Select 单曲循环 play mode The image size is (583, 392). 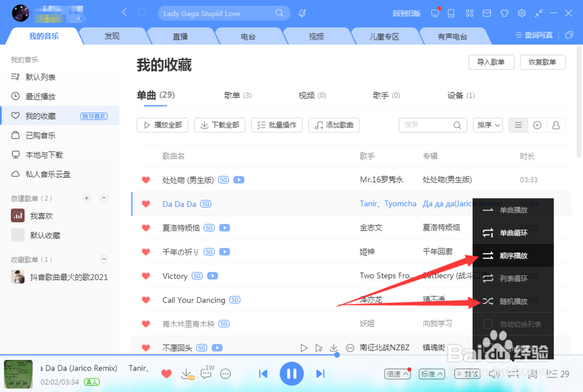tap(513, 233)
